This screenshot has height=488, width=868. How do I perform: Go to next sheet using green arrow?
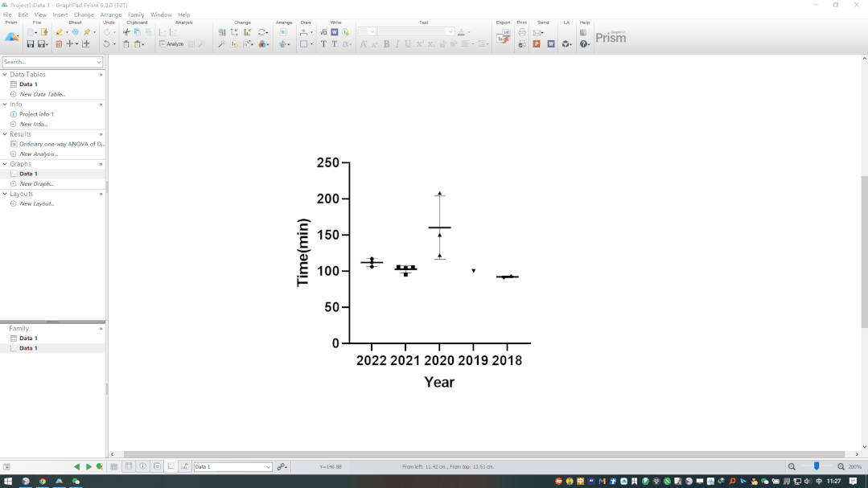click(x=88, y=466)
